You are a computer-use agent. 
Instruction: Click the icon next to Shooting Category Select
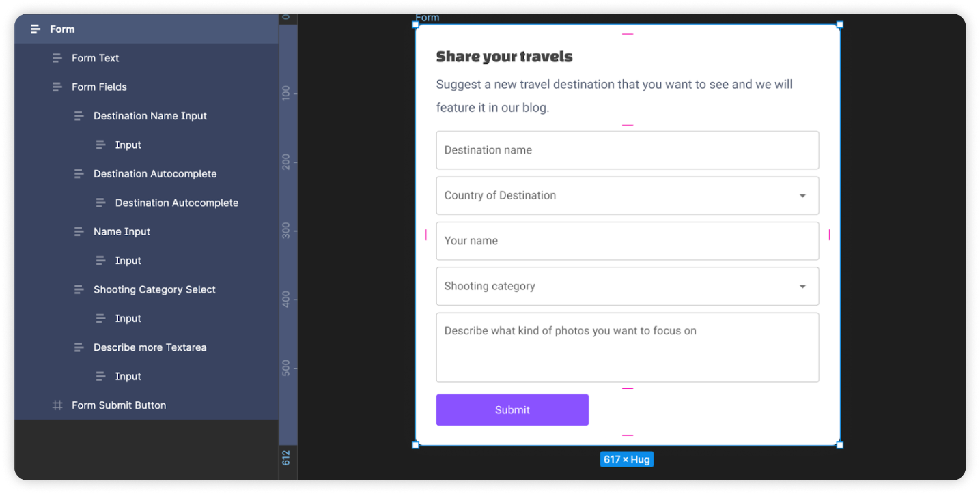pyautogui.click(x=80, y=289)
